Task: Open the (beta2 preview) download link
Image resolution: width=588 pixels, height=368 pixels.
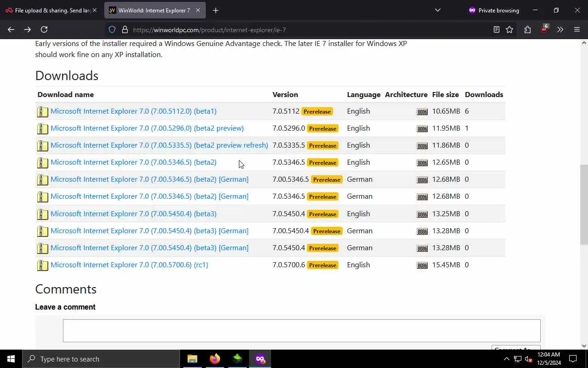Action: (147, 128)
